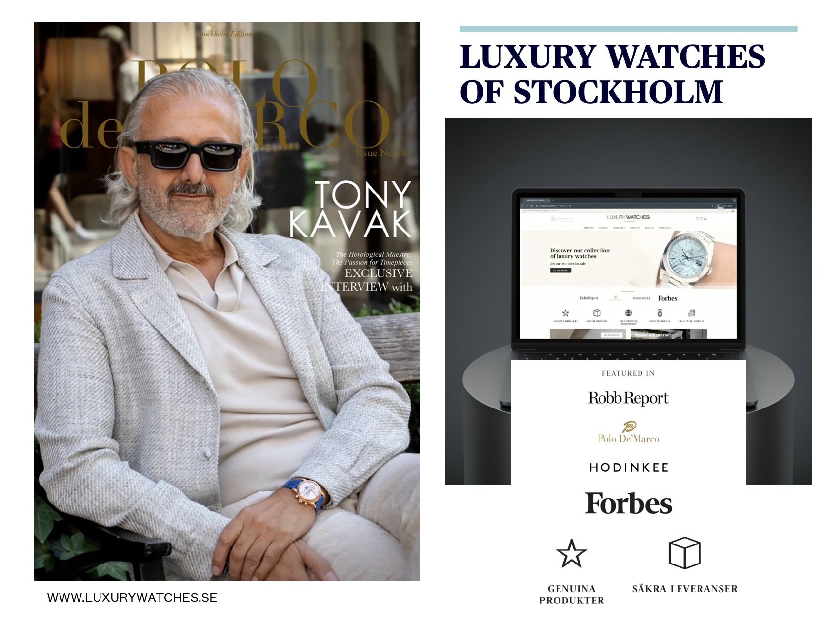The image size is (840, 622).
Task: Click the search field on laptop website
Action: pos(564,219)
